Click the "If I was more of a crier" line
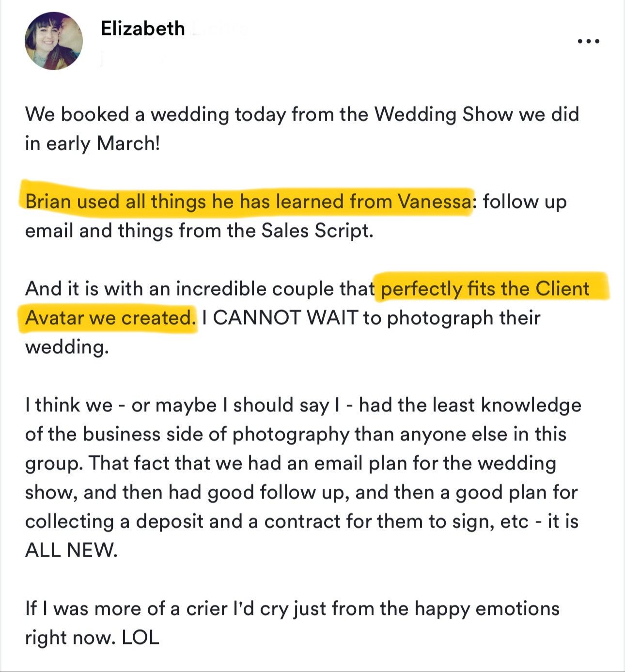The width and height of the screenshot is (625, 672). click(292, 609)
